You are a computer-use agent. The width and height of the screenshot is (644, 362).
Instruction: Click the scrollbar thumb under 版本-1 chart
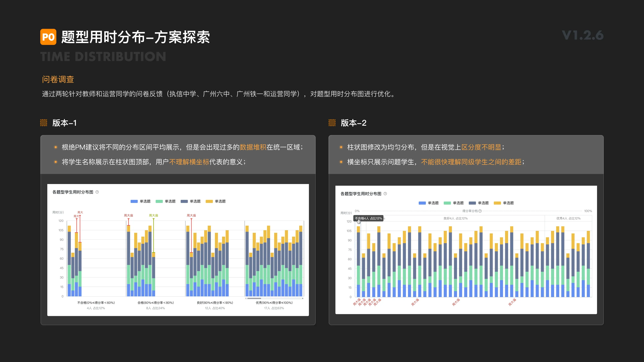tap(254, 298)
